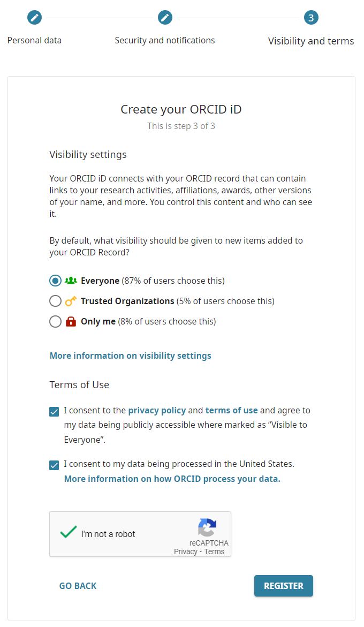Click the Security and notifications pencil icon
The height and width of the screenshot is (627, 364).
(x=165, y=18)
